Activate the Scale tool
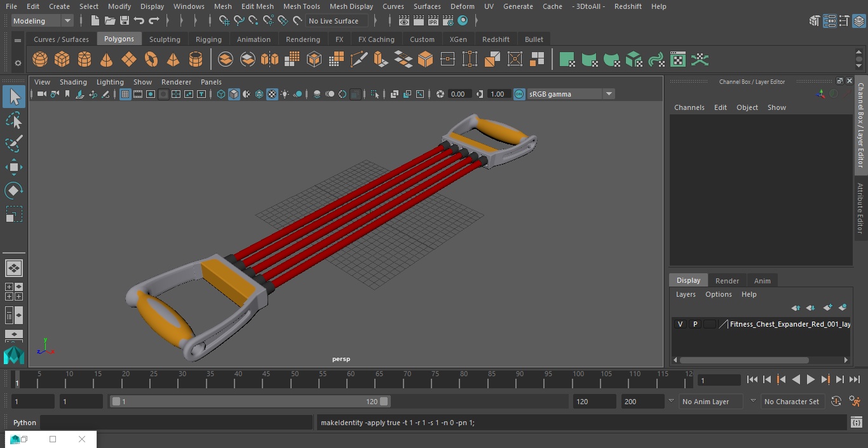868x448 pixels. tap(14, 214)
